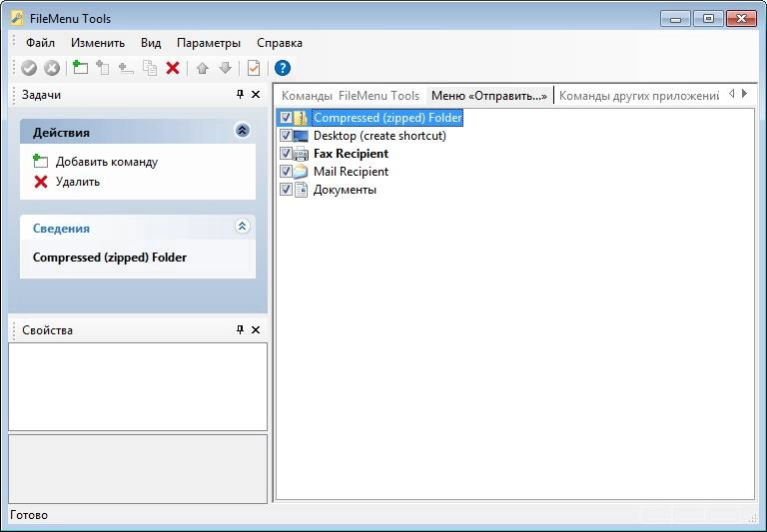Collapse the Действия section

click(242, 130)
